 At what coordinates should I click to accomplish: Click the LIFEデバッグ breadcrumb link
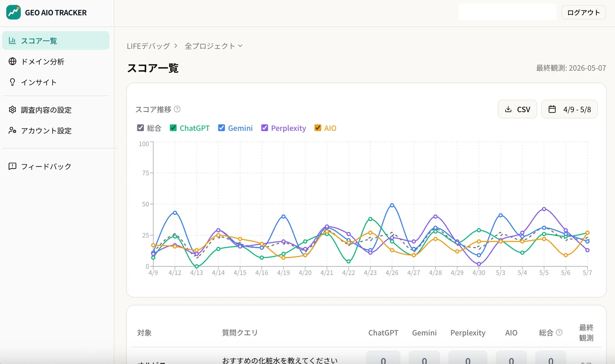(148, 46)
